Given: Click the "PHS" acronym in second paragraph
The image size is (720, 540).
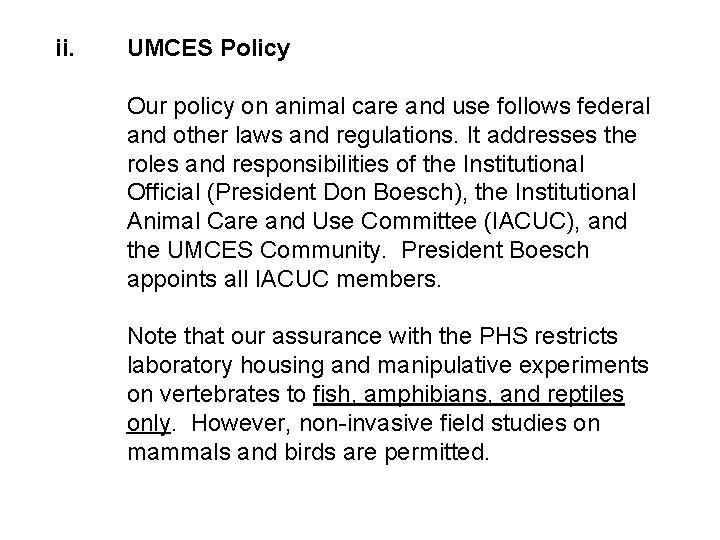Looking at the screenshot, I should pos(503,336).
